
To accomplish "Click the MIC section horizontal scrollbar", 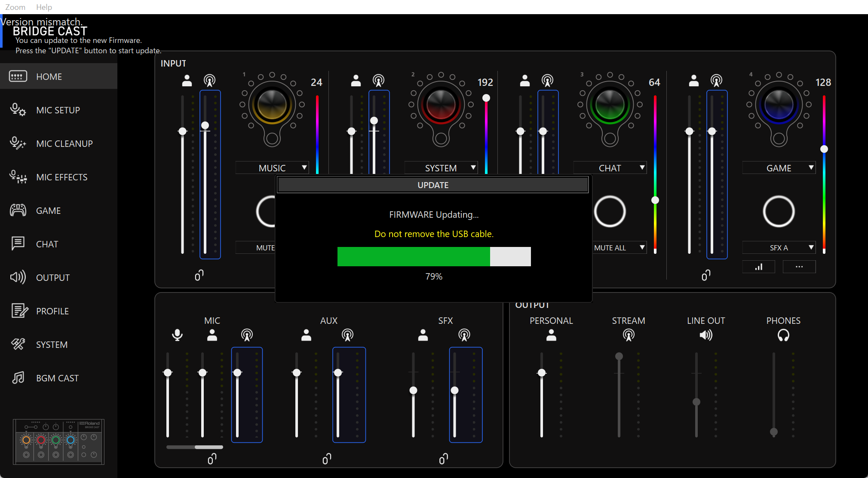I will 195,447.
